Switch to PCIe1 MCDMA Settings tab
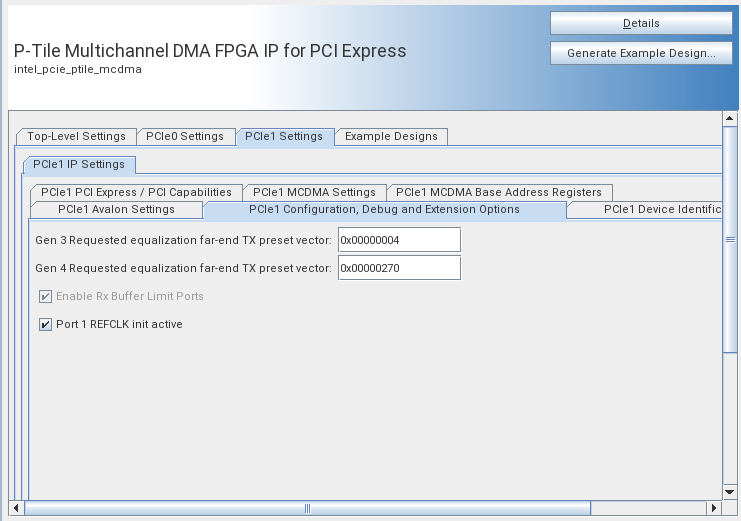 pyautogui.click(x=314, y=192)
